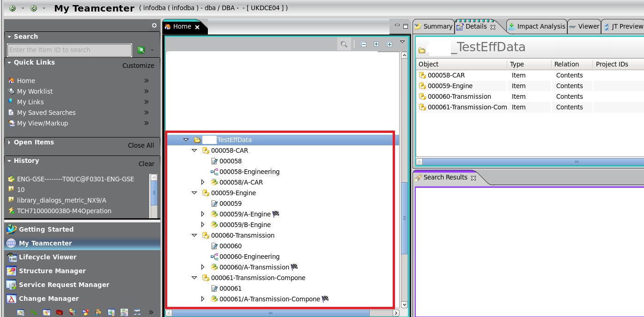The width and height of the screenshot is (644, 317).
Task: Open My Worklist quick link
Action: (35, 91)
